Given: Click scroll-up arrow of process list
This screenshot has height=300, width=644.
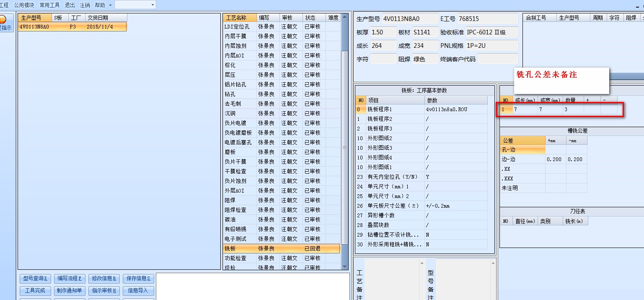Looking at the screenshot, I should coord(345,17).
